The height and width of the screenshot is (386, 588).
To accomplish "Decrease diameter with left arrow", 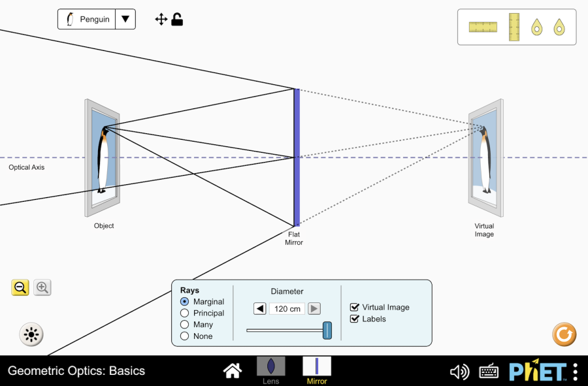I will (260, 309).
